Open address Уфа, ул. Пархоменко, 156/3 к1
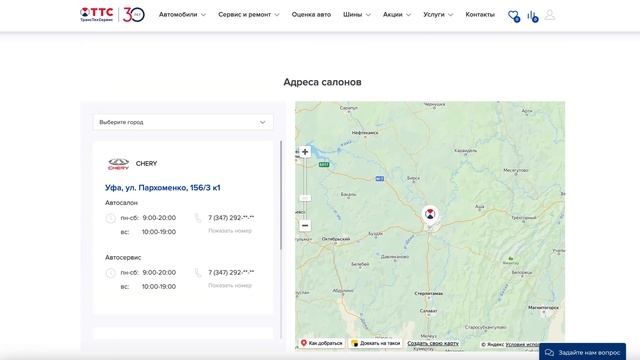 point(162,188)
